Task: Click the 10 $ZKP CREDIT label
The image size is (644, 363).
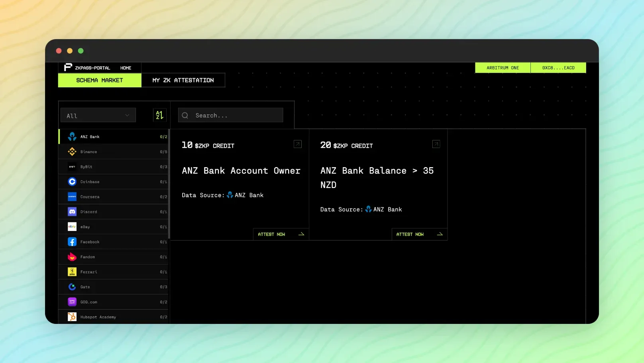Action: tap(208, 145)
